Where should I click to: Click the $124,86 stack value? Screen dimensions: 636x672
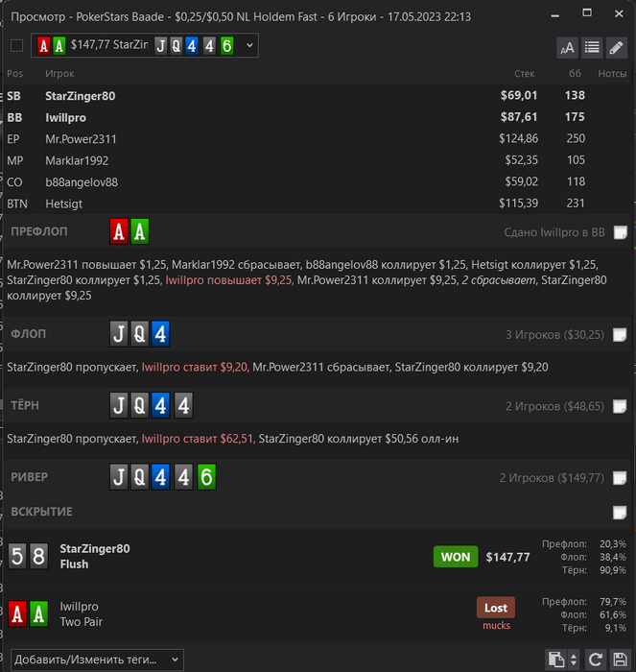click(518, 138)
